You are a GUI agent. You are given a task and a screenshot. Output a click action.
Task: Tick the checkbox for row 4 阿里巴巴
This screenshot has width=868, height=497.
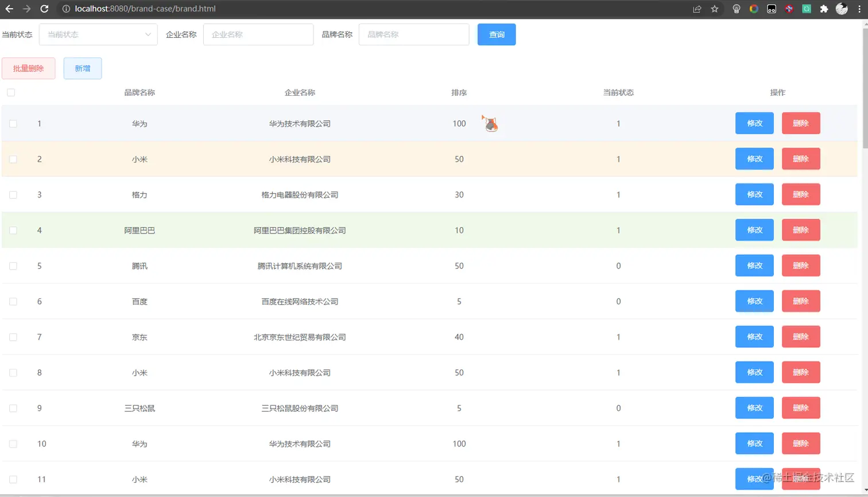[13, 230]
